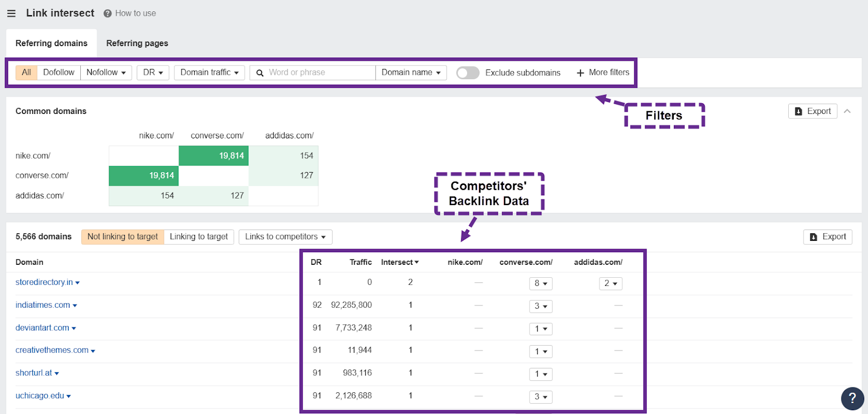Switch to the Referring pages tab
The width and height of the screenshot is (868, 414).
[x=137, y=43]
